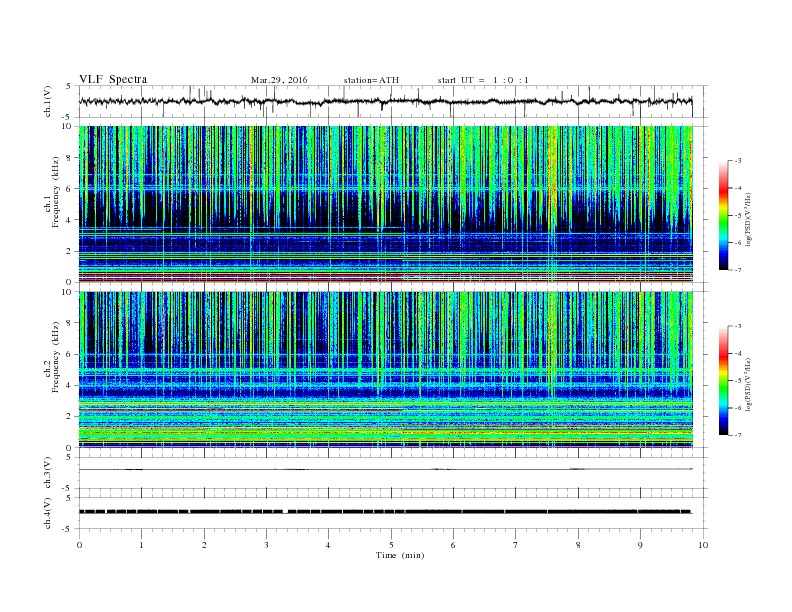This screenshot has height=612, width=792.
Task: Click time axis tick label "1"
Action: [141, 545]
